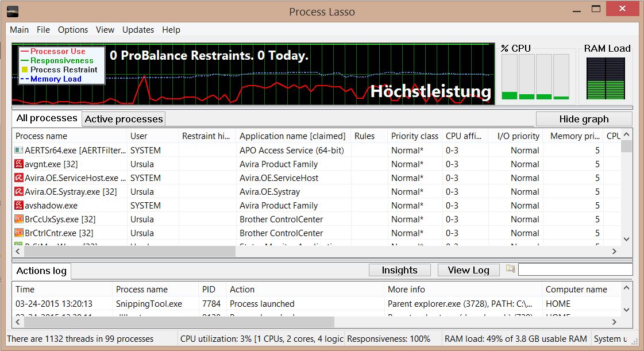
Task: Click the Processor Use legend entry
Action: (58, 51)
